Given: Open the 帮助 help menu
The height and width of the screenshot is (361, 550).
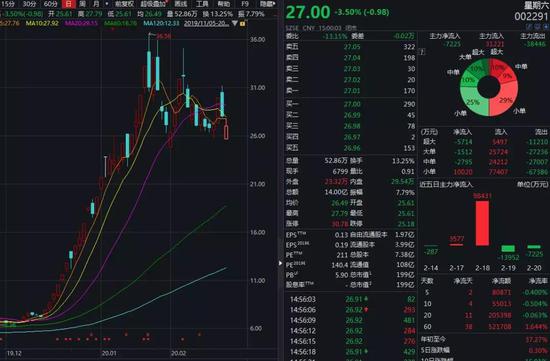Looking at the screenshot, I should click(x=223, y=4).
